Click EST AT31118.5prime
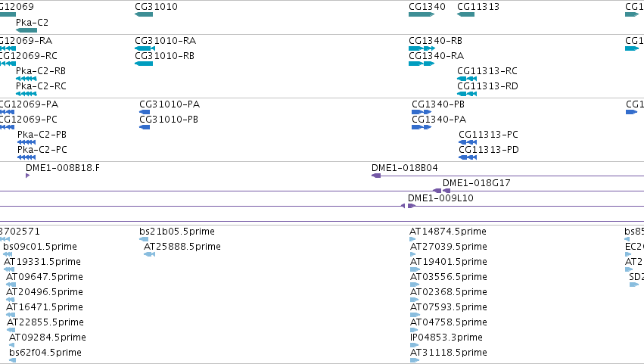 [x=449, y=353]
